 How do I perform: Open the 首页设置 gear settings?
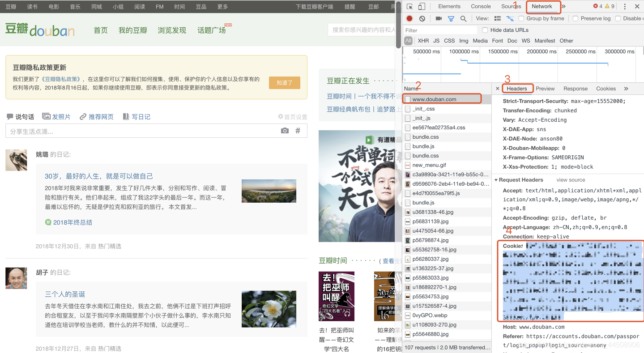[x=292, y=117]
